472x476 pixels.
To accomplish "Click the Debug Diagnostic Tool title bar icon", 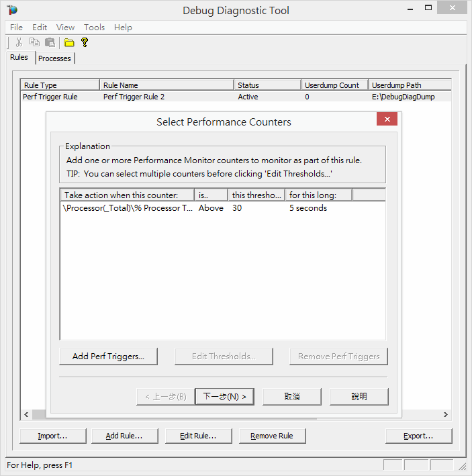I will coord(12,10).
